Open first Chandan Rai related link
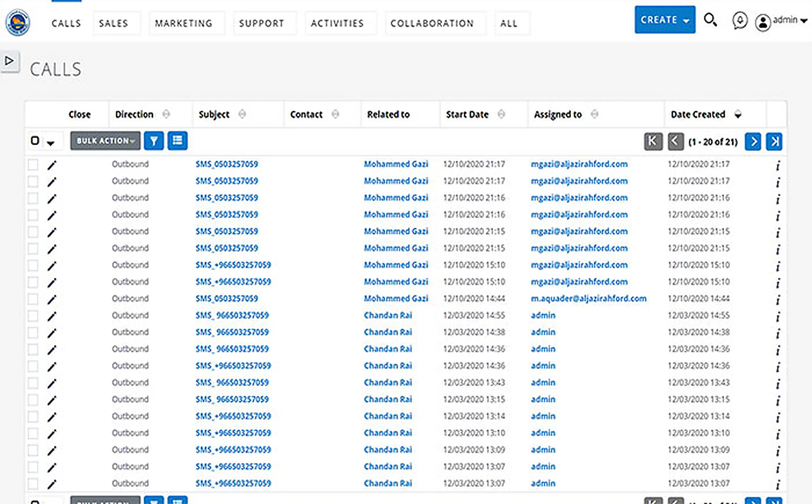 [388, 315]
